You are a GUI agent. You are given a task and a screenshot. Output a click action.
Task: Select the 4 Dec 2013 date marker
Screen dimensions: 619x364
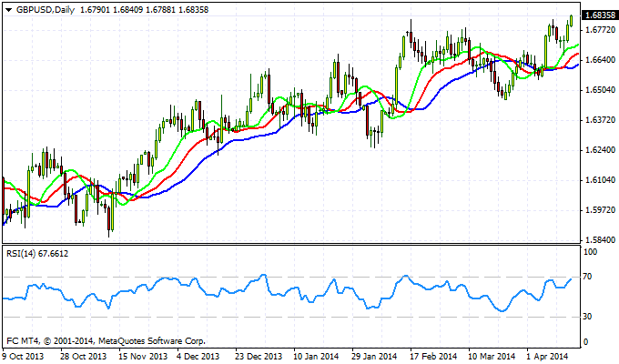(198, 357)
